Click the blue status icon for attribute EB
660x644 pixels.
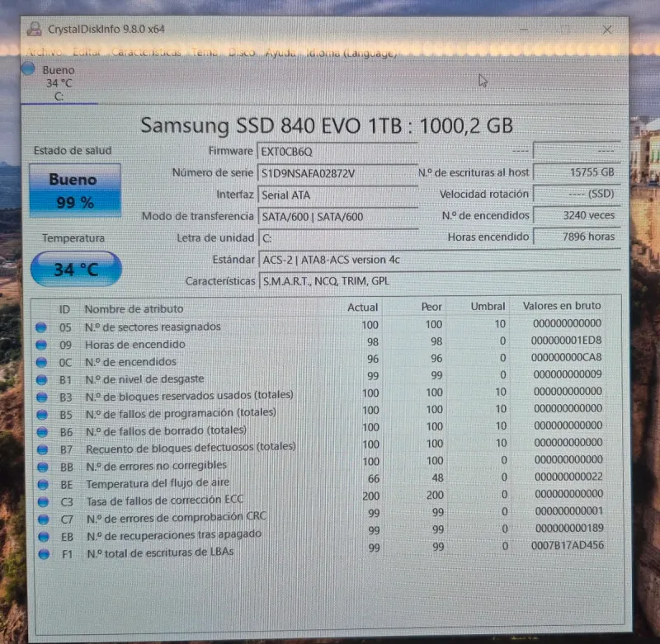tap(44, 536)
